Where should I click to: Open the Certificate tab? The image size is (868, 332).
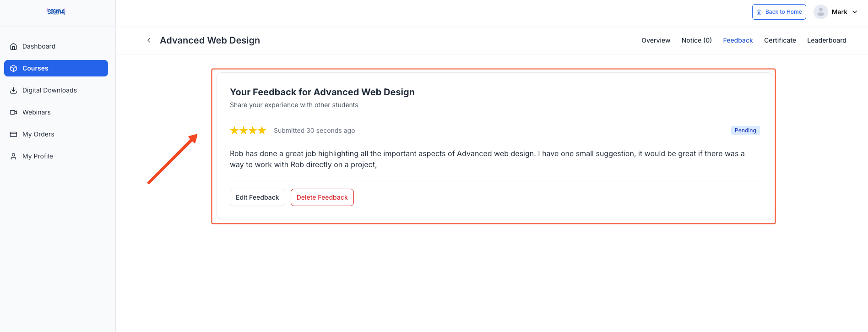(780, 40)
